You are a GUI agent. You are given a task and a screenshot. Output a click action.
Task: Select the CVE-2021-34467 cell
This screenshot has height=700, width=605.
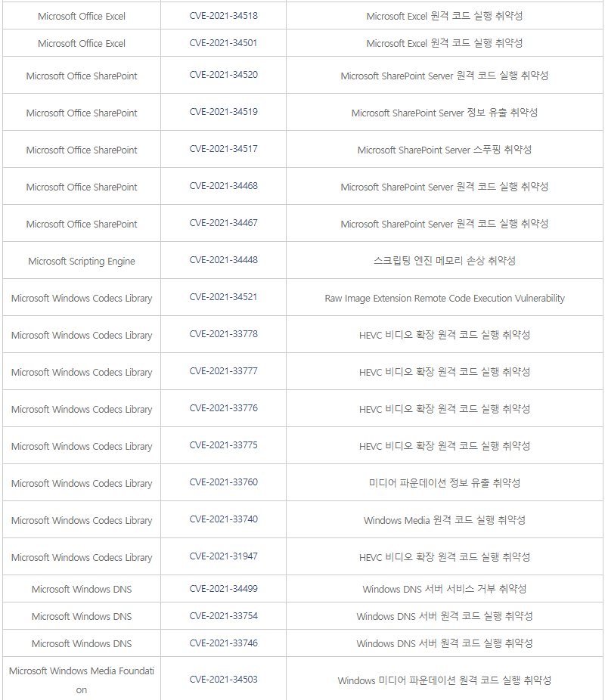223,223
